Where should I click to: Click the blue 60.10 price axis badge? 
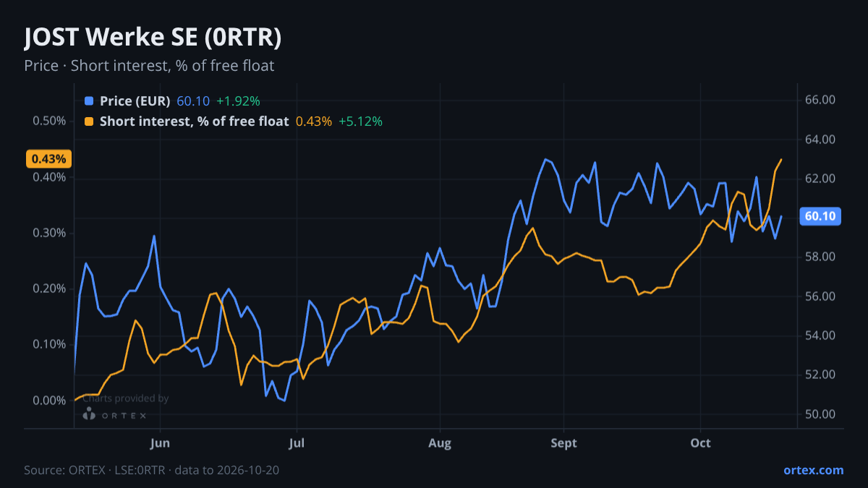pos(820,216)
